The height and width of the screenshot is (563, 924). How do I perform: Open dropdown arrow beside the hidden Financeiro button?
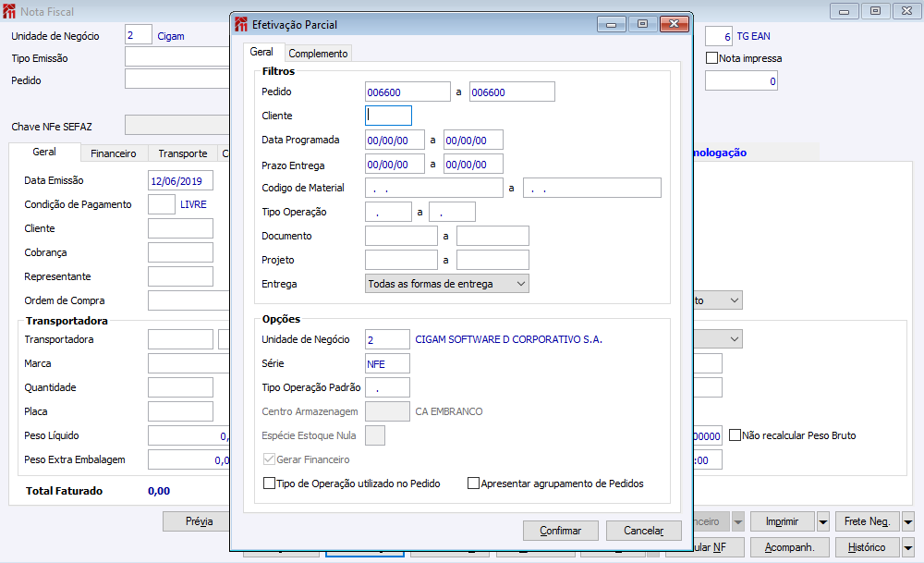click(x=737, y=521)
